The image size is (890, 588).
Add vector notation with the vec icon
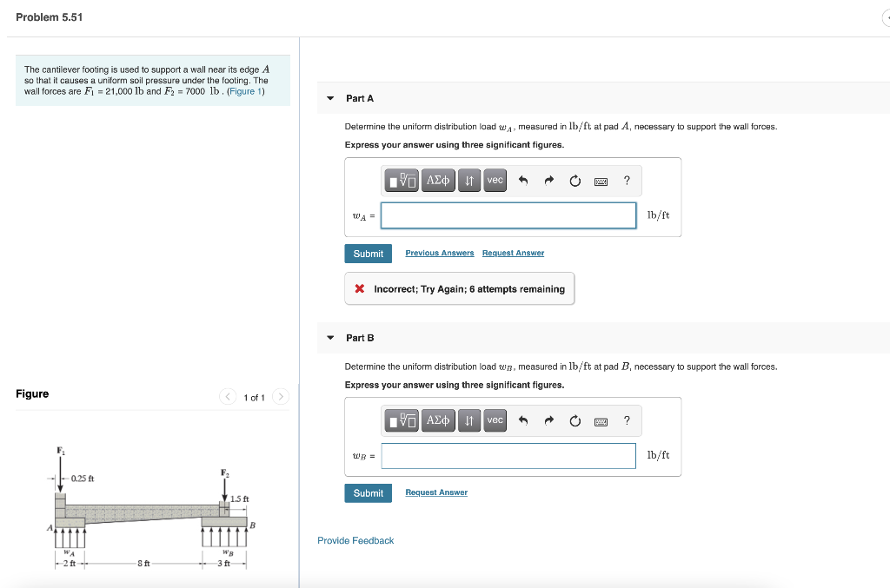[495, 180]
